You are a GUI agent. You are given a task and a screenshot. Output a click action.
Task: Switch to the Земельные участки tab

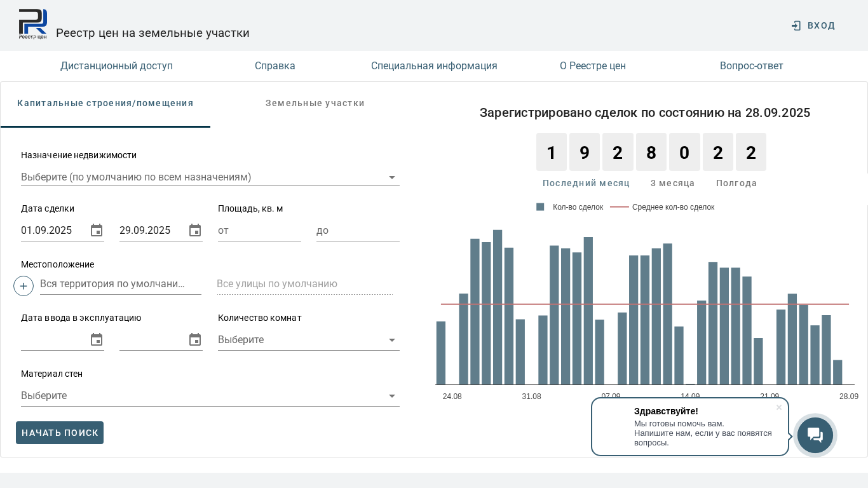pyautogui.click(x=315, y=103)
